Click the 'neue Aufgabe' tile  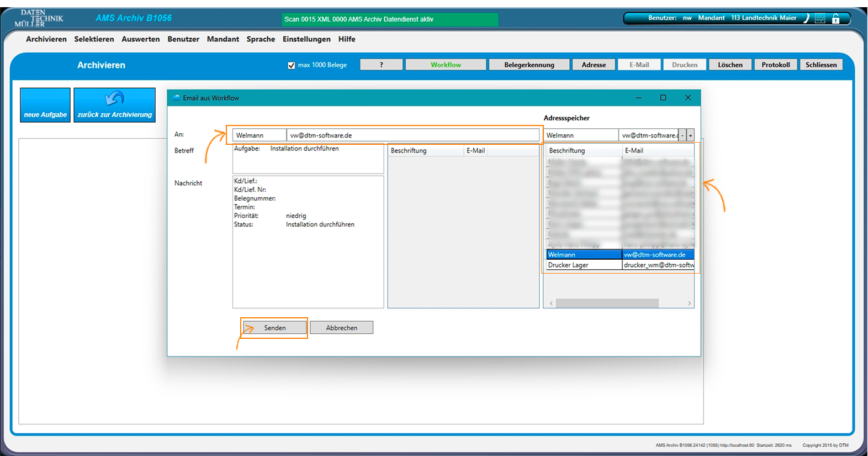45,105
